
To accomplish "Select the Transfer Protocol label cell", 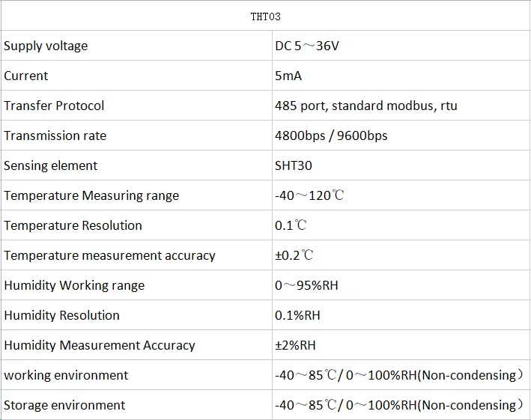I will (54, 106).
